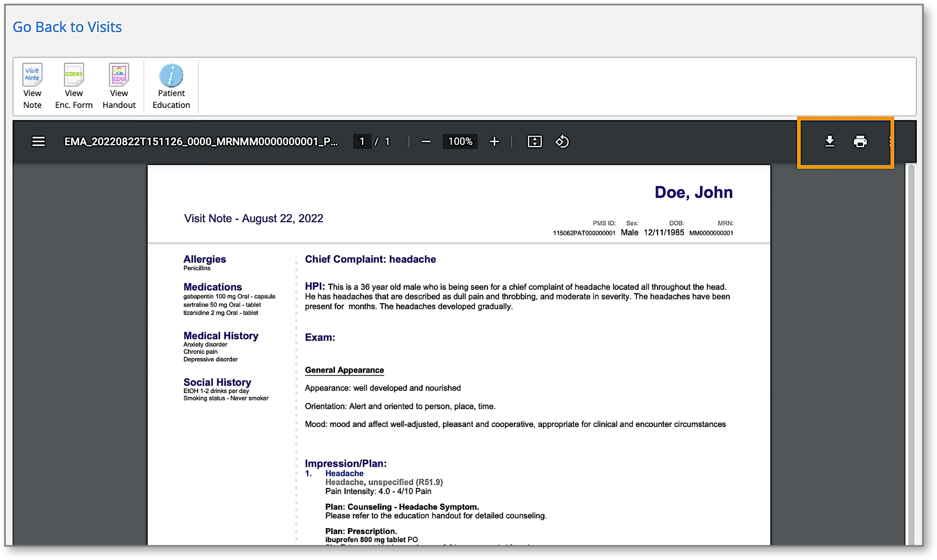
Task: Zoom in with the plus button
Action: tap(494, 142)
